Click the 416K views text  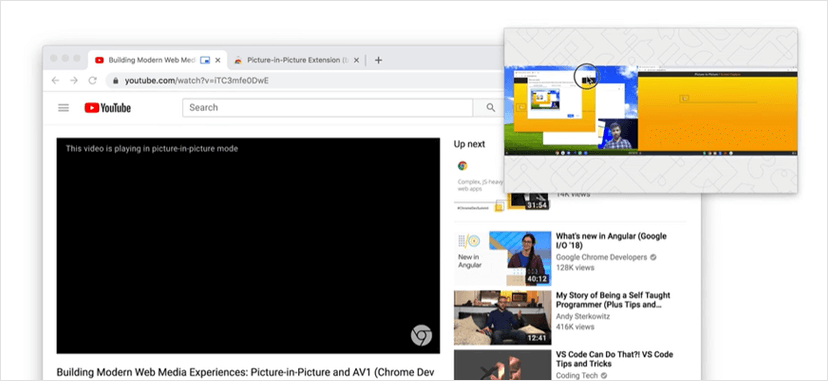[575, 327]
